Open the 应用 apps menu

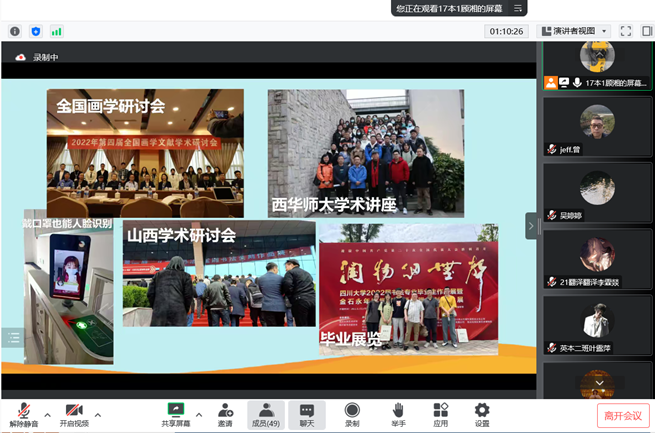click(x=440, y=415)
